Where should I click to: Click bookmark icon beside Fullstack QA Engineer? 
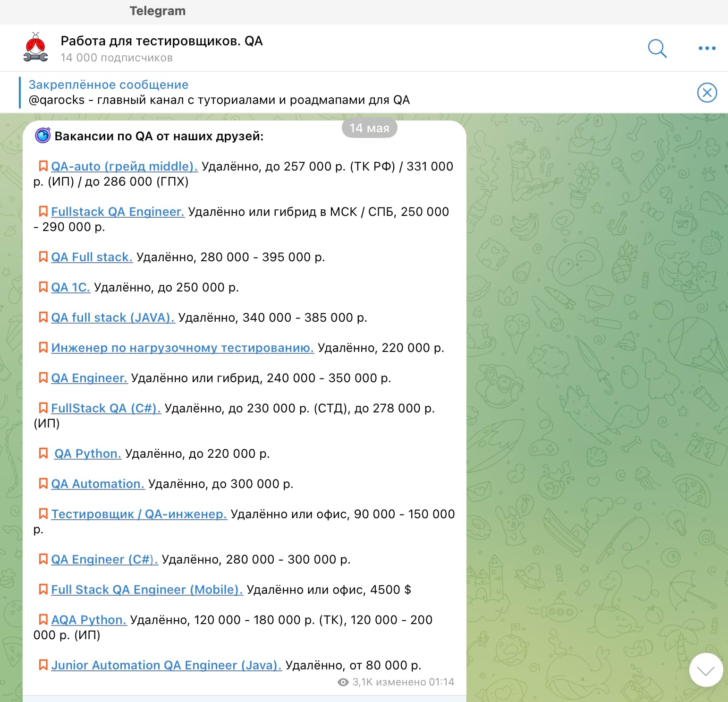tap(43, 211)
